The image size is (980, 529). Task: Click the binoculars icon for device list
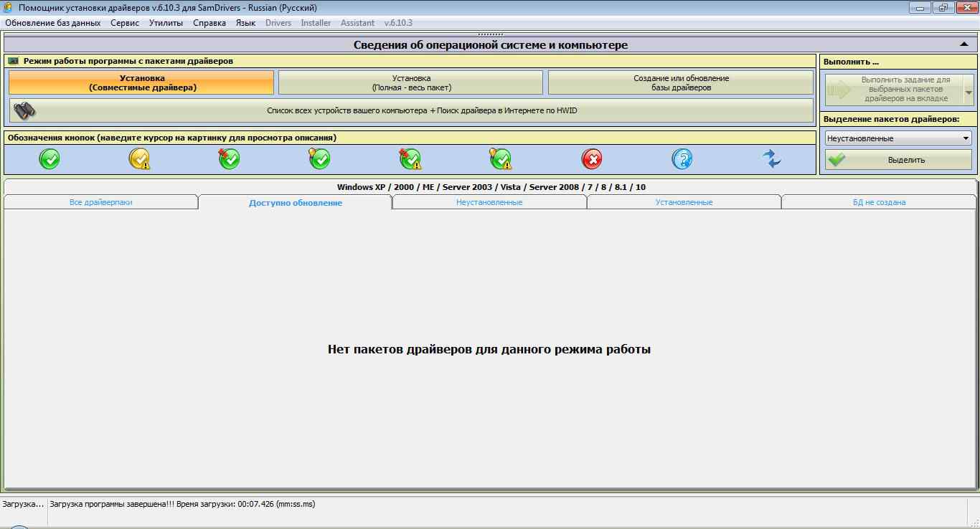pyautogui.click(x=25, y=110)
